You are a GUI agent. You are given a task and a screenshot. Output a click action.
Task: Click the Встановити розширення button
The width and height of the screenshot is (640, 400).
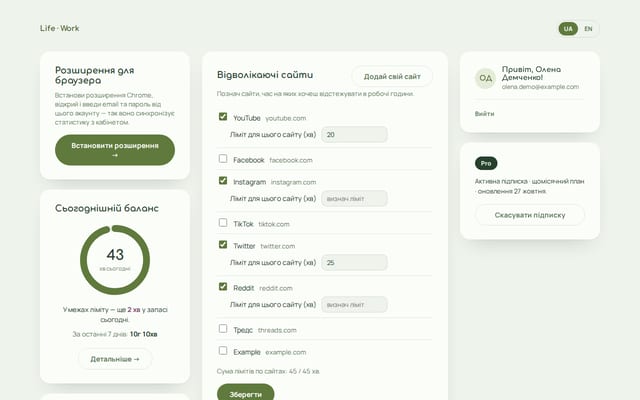tap(115, 150)
